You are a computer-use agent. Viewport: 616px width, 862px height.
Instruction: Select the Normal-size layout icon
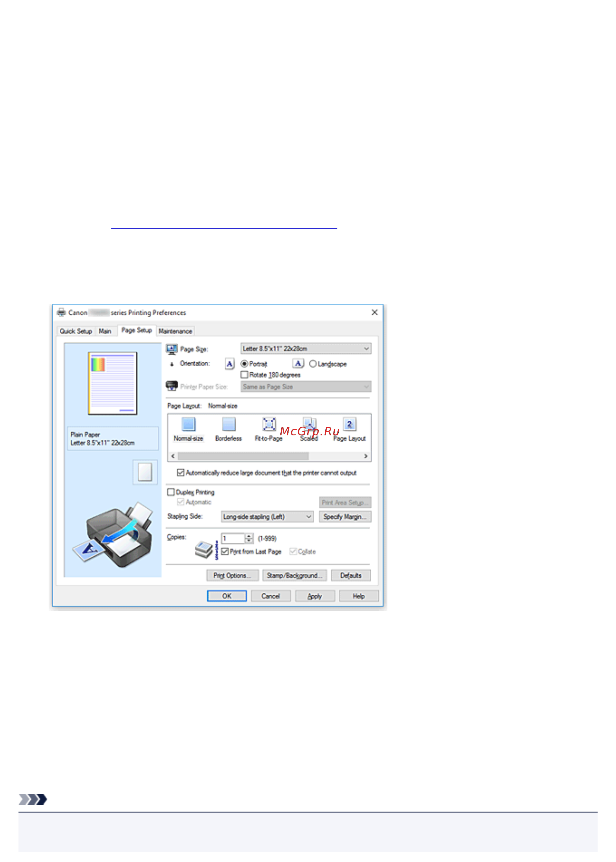(189, 425)
